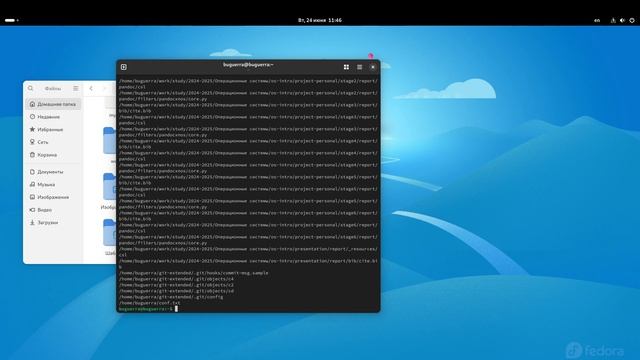The width and height of the screenshot is (640, 360).
Task: Open Музыка in Files sidebar
Action: (x=53, y=184)
